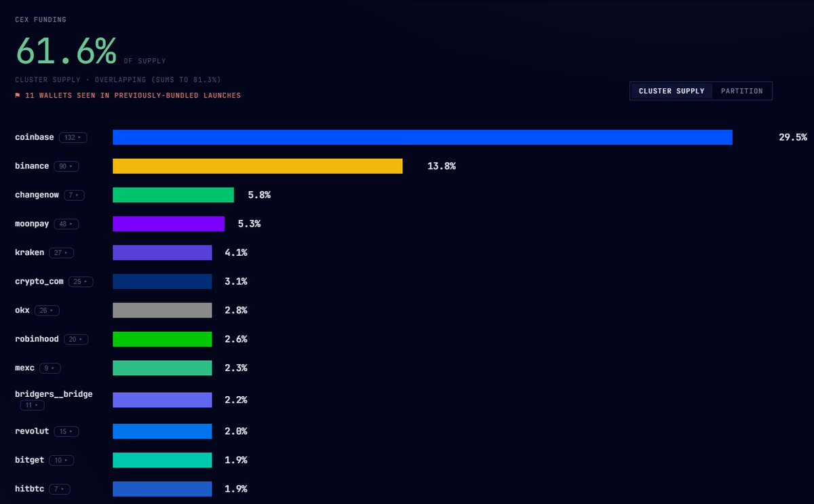The width and height of the screenshot is (814, 504).
Task: Expand revolut 15 wallets badge
Action: pos(66,431)
